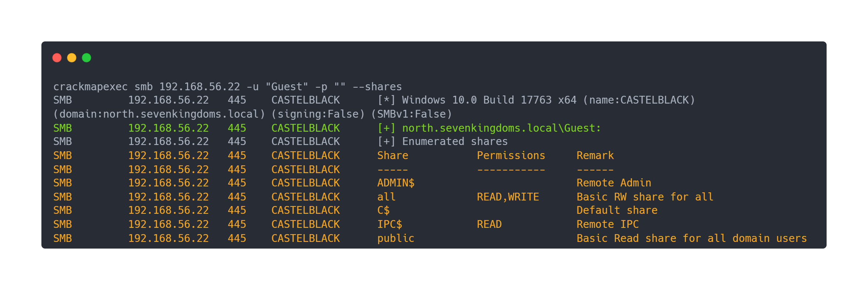Click the Share column header
868x290 pixels.
point(393,155)
